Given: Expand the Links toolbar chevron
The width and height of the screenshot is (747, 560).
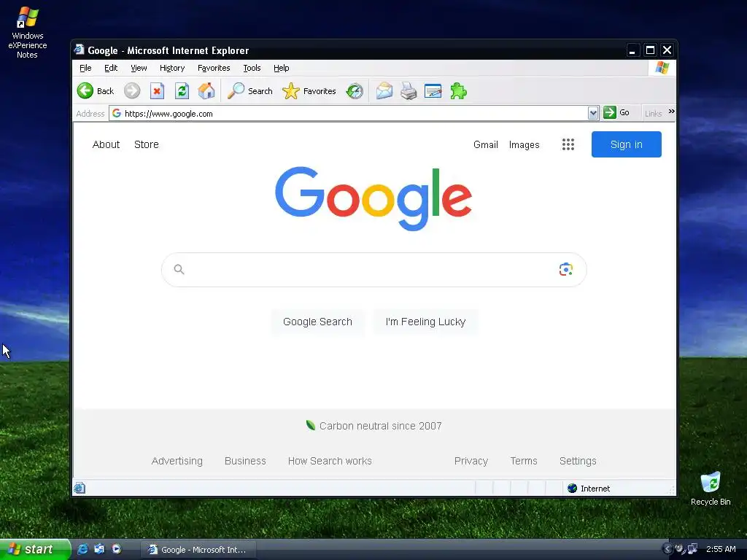Looking at the screenshot, I should pyautogui.click(x=671, y=112).
